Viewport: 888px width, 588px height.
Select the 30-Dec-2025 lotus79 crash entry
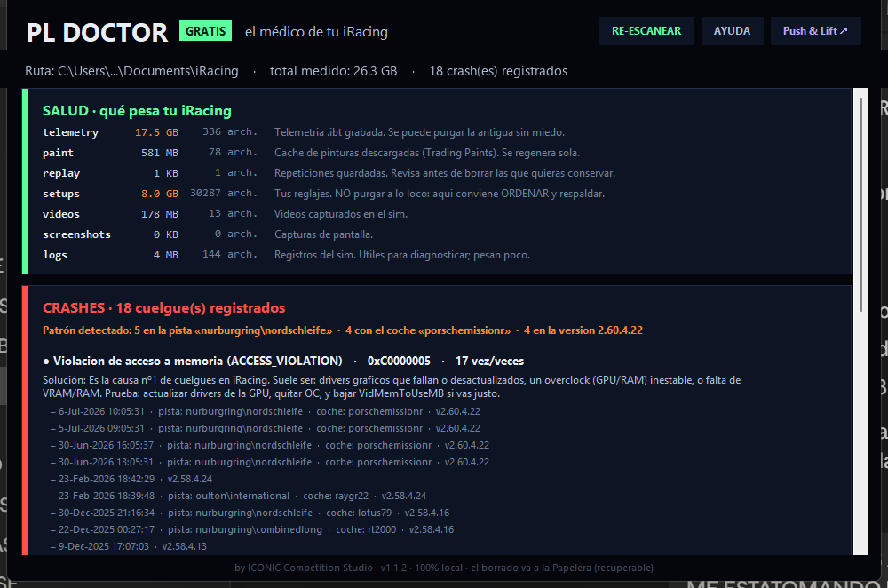[x=250, y=513]
